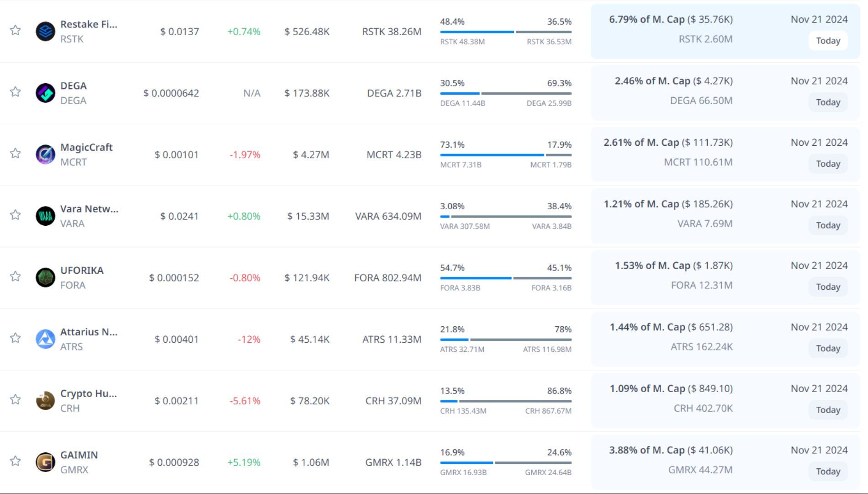The width and height of the screenshot is (868, 494).
Task: Toggle favorite star for Restake Finance
Action: coord(16,31)
